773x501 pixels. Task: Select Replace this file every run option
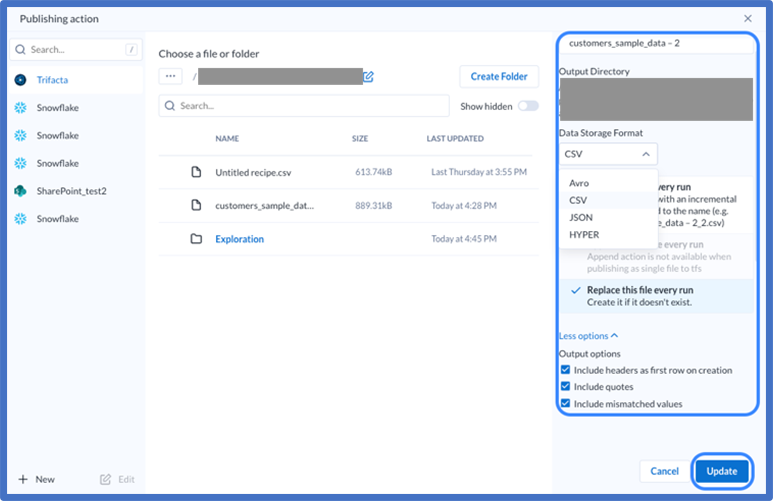pyautogui.click(x=657, y=296)
